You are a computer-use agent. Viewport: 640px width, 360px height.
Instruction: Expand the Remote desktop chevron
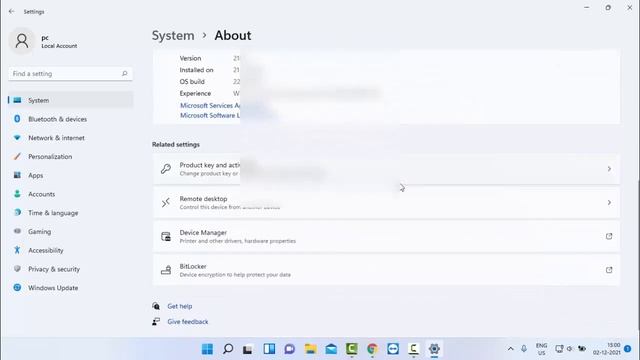pos(609,203)
